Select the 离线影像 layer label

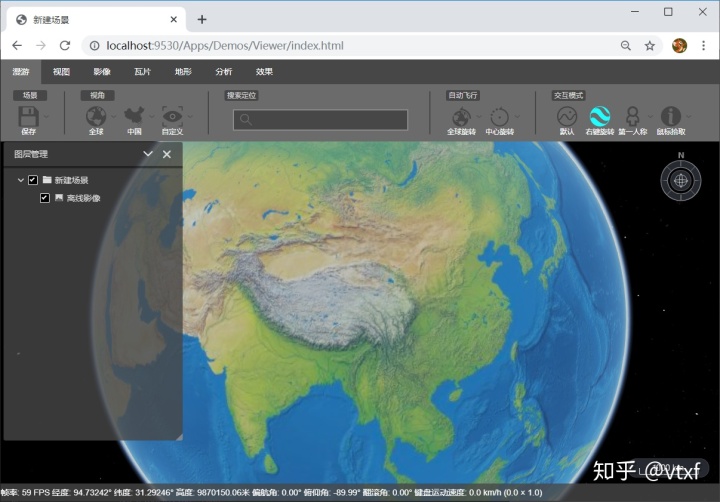(x=83, y=198)
